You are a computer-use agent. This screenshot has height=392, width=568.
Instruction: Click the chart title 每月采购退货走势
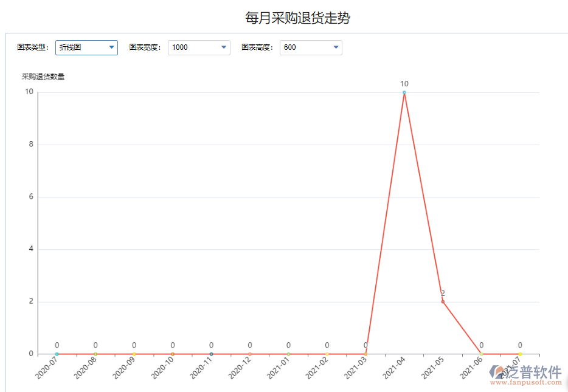click(298, 18)
